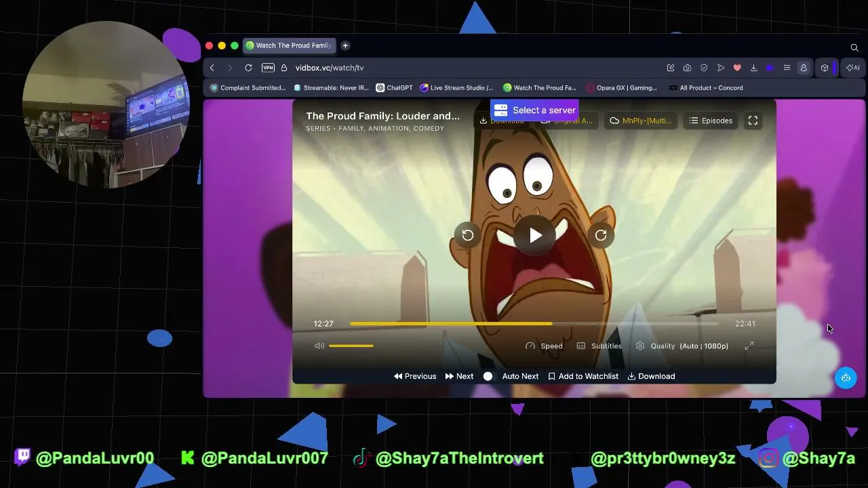Open a new browser tab with plus button
The width and height of the screenshot is (868, 488).
point(345,45)
